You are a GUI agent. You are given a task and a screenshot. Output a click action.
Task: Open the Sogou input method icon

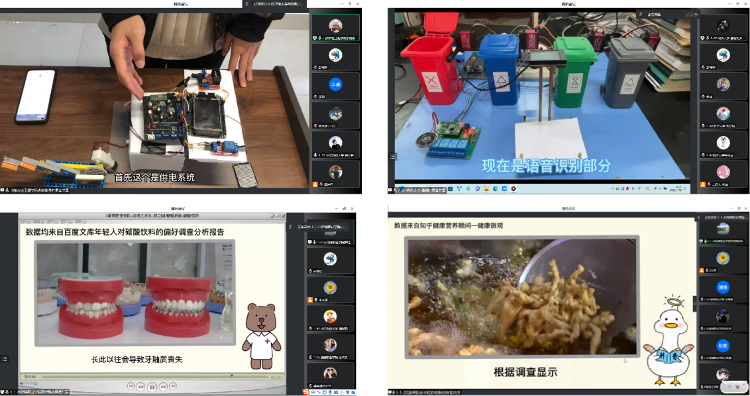tap(307, 392)
